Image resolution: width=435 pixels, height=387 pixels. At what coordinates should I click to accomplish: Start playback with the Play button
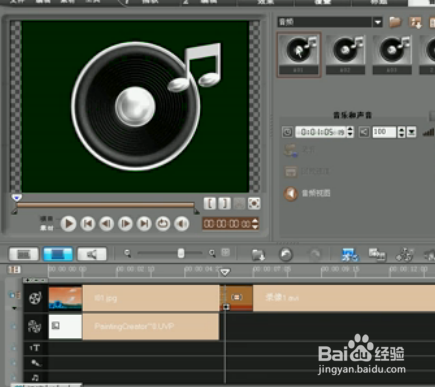tap(68, 224)
